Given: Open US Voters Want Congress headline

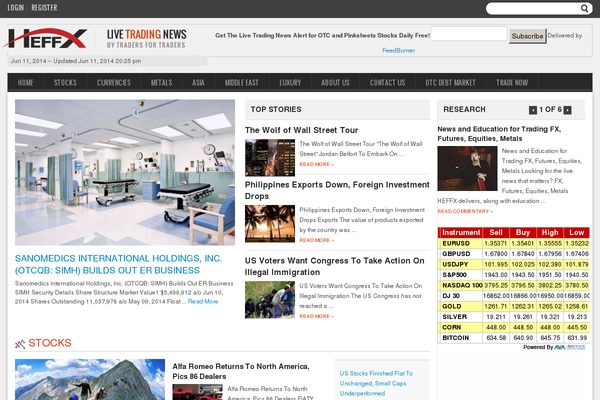Looking at the screenshot, I should point(334,266).
